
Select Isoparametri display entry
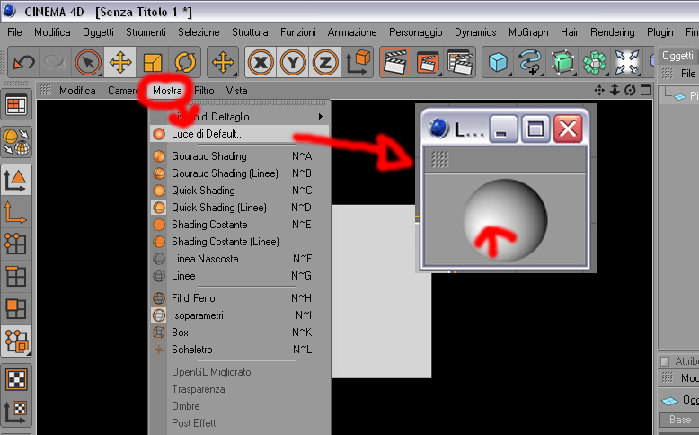coord(240,315)
